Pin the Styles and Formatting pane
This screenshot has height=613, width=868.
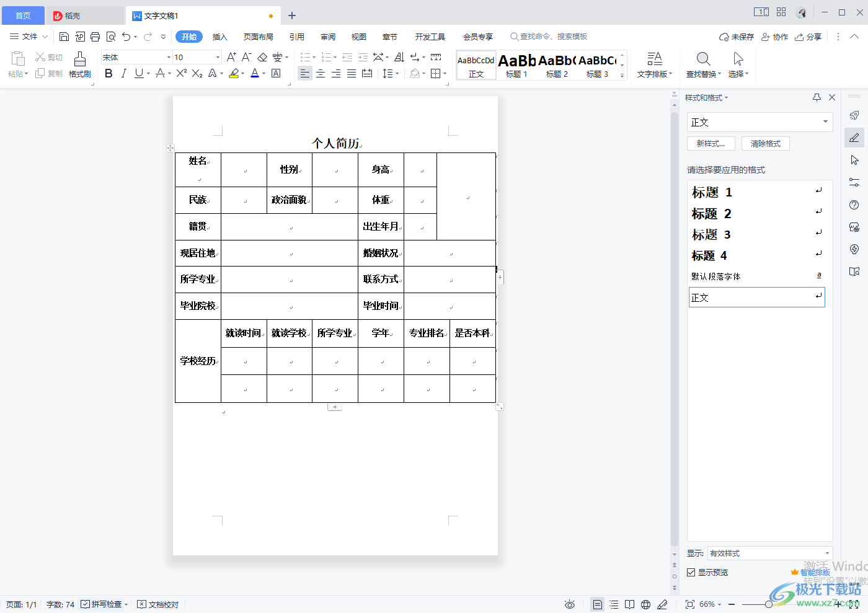coord(817,97)
